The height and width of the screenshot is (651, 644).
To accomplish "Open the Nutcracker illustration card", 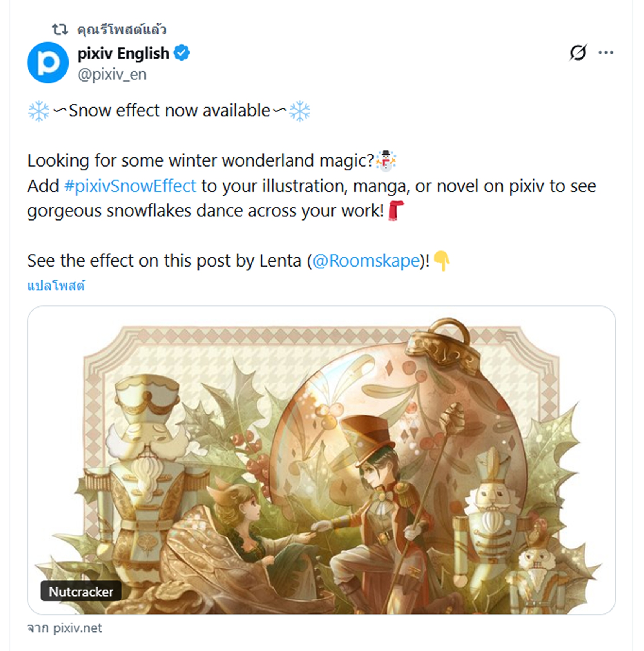I will [321, 460].
